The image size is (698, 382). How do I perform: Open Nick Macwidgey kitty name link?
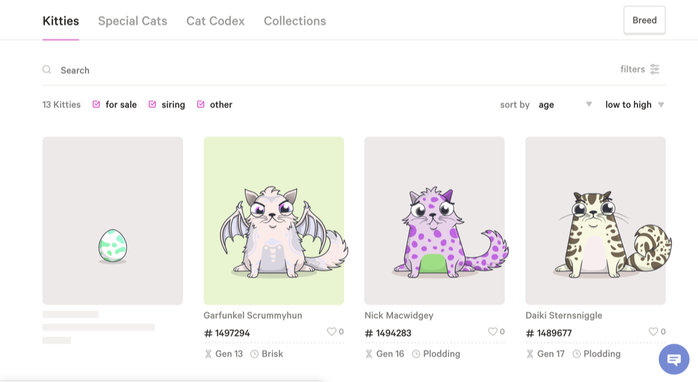pyautogui.click(x=399, y=315)
